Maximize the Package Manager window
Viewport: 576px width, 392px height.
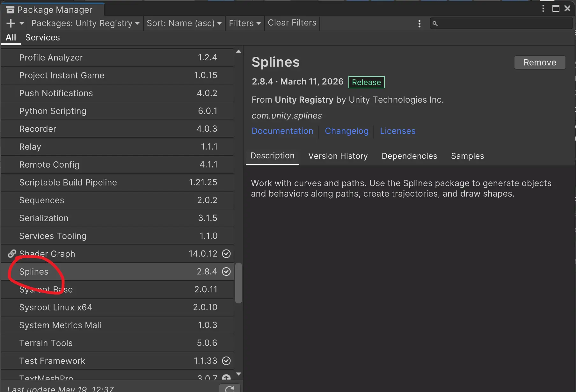pyautogui.click(x=556, y=9)
